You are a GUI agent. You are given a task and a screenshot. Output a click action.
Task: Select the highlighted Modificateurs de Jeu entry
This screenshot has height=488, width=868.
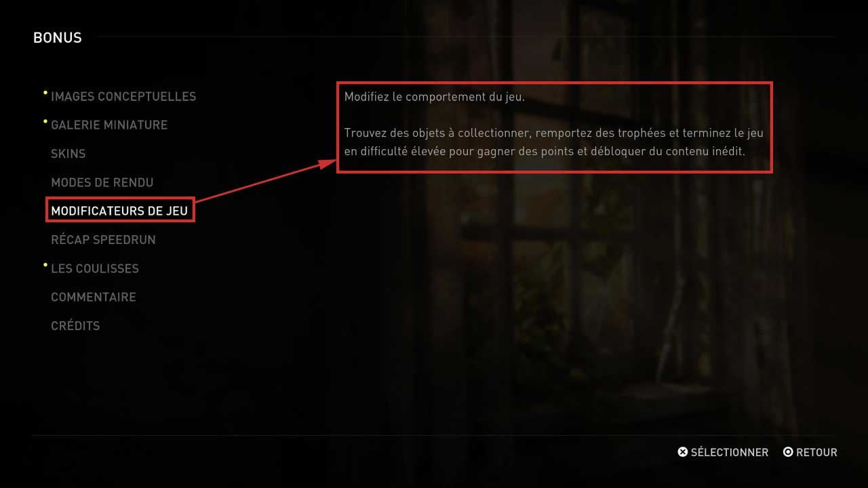point(119,211)
